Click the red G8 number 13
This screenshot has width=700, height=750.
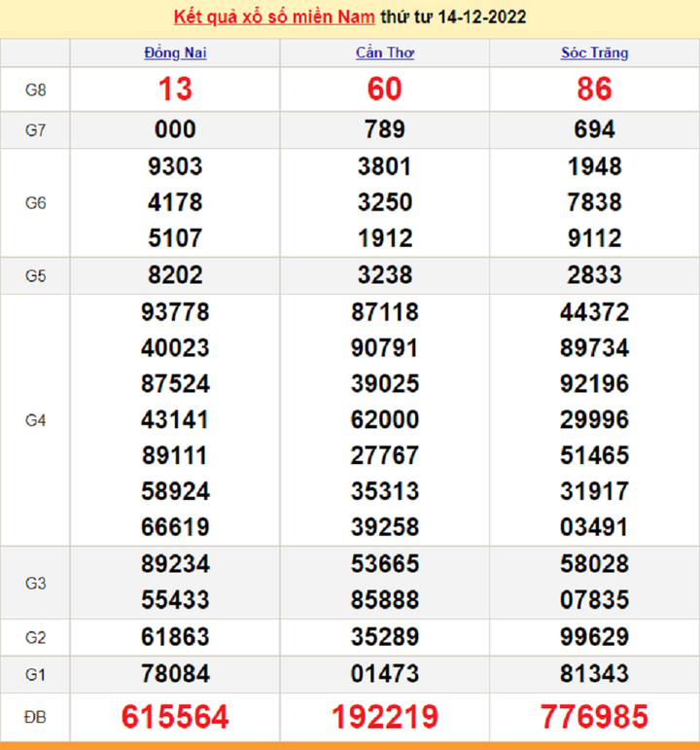pos(175,89)
